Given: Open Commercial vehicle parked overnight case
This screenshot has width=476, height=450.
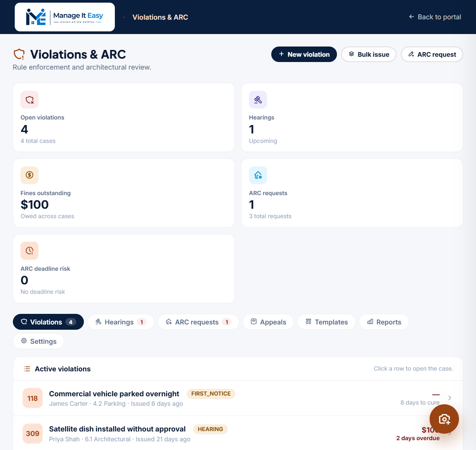Looking at the screenshot, I should (238, 398).
